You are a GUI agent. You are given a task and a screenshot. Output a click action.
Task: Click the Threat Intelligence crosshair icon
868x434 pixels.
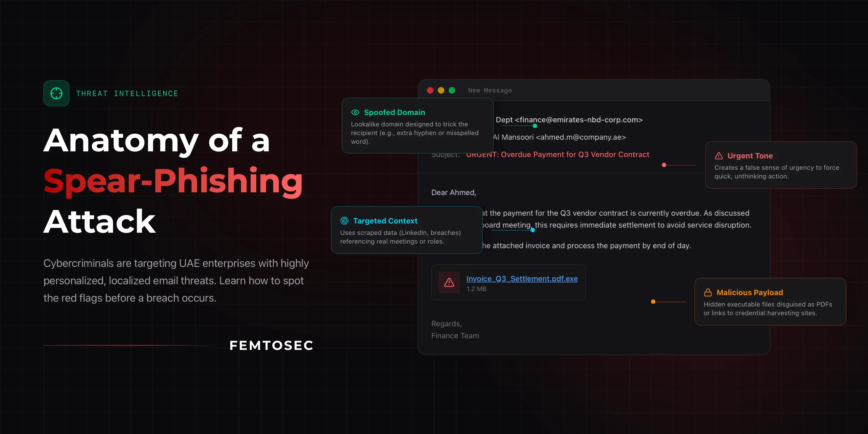coord(56,93)
